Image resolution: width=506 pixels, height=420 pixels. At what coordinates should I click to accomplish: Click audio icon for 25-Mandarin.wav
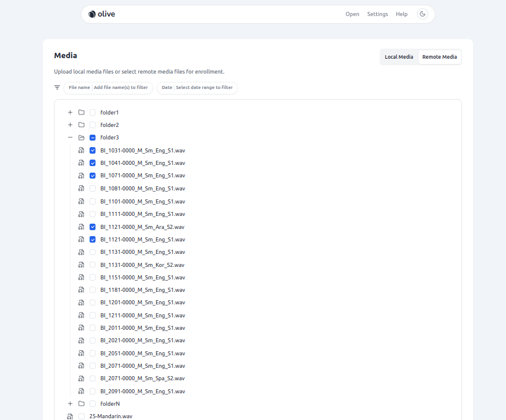(70, 416)
